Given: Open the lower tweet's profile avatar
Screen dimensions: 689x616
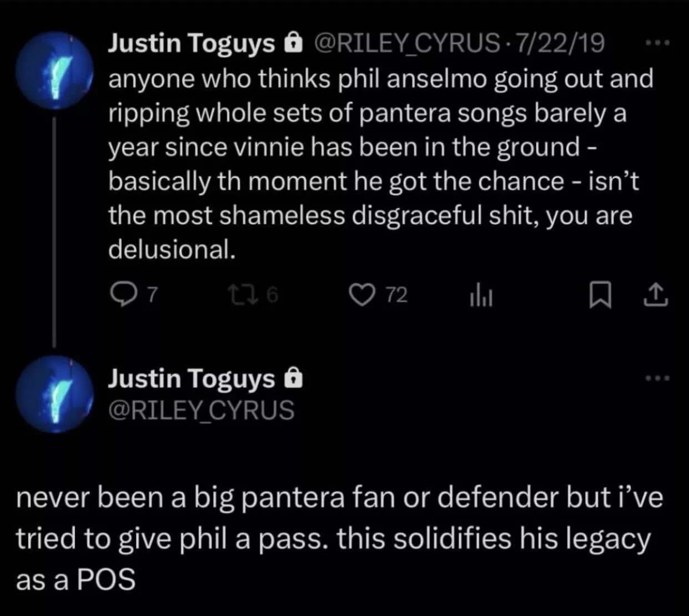Looking at the screenshot, I should pyautogui.click(x=54, y=395).
